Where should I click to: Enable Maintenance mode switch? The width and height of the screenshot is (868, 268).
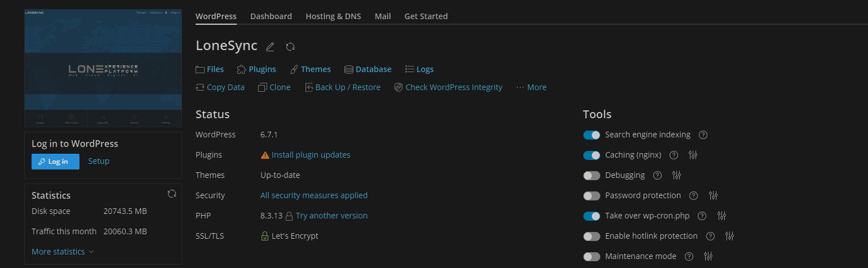pyautogui.click(x=592, y=257)
